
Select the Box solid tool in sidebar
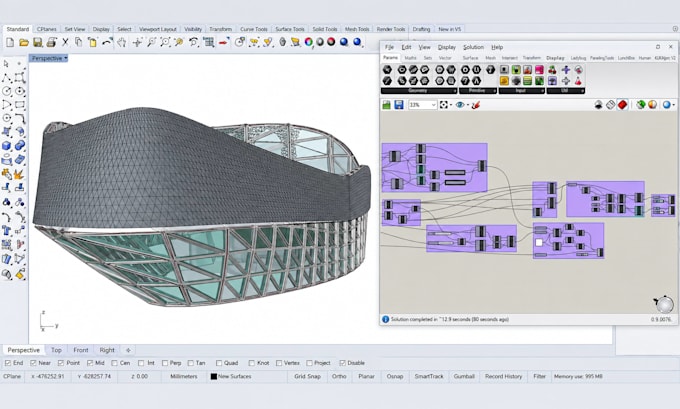[7, 146]
